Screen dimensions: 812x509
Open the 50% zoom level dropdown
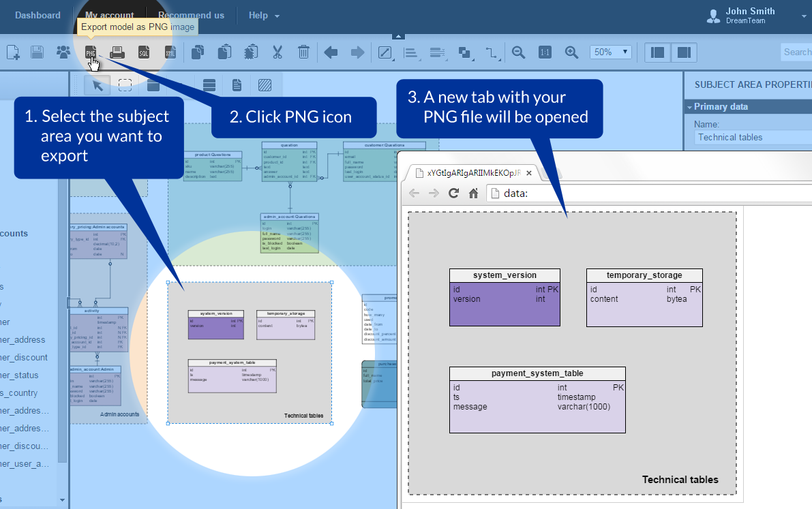(x=611, y=52)
